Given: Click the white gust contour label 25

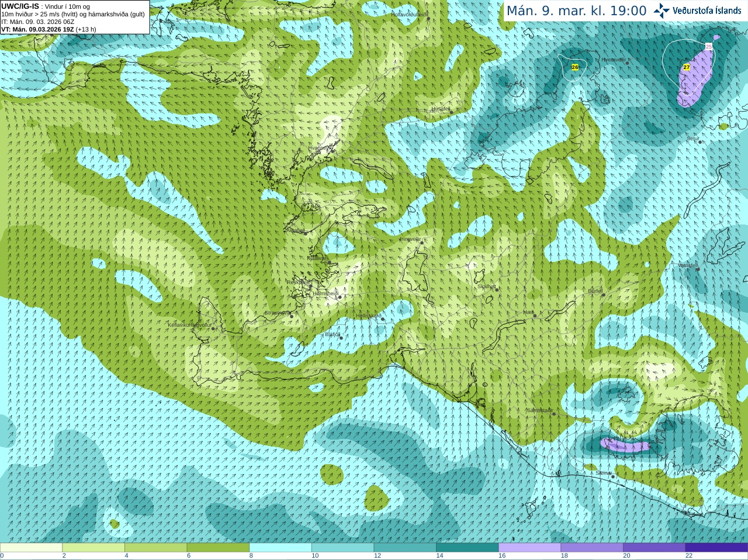Looking at the screenshot, I should [709, 46].
